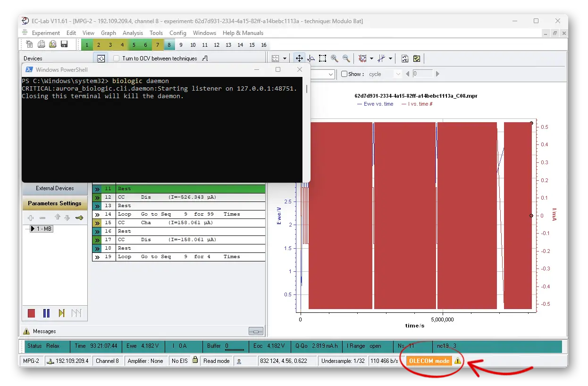Click the red hide-points graph icon

pos(362,59)
